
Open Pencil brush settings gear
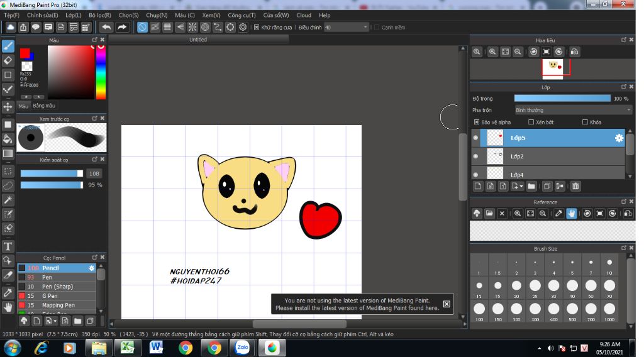[x=91, y=268]
